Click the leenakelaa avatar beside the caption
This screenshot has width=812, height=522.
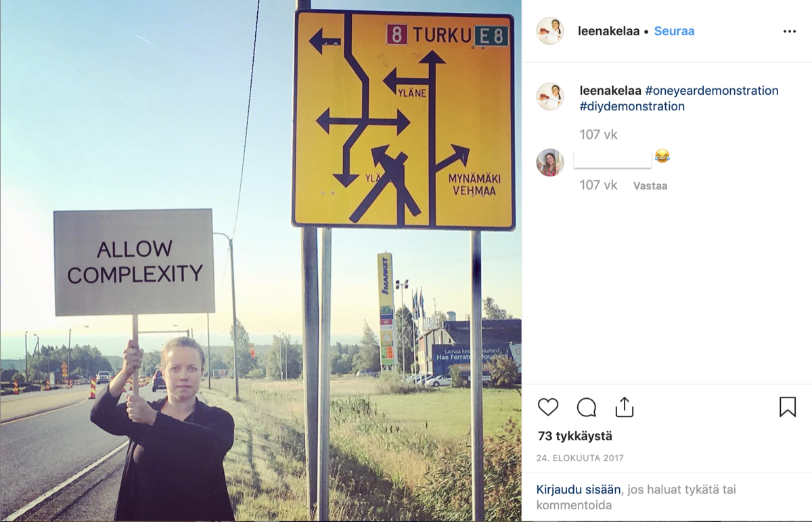coord(550,97)
